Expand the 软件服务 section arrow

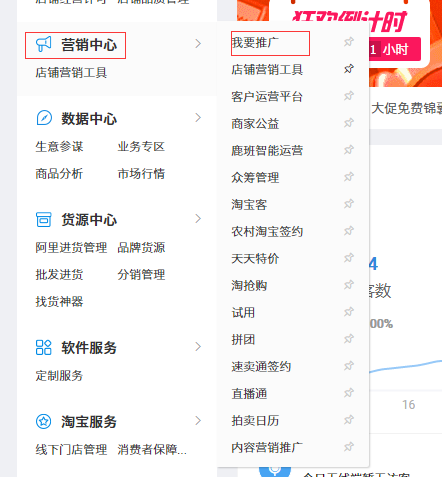tap(198, 347)
